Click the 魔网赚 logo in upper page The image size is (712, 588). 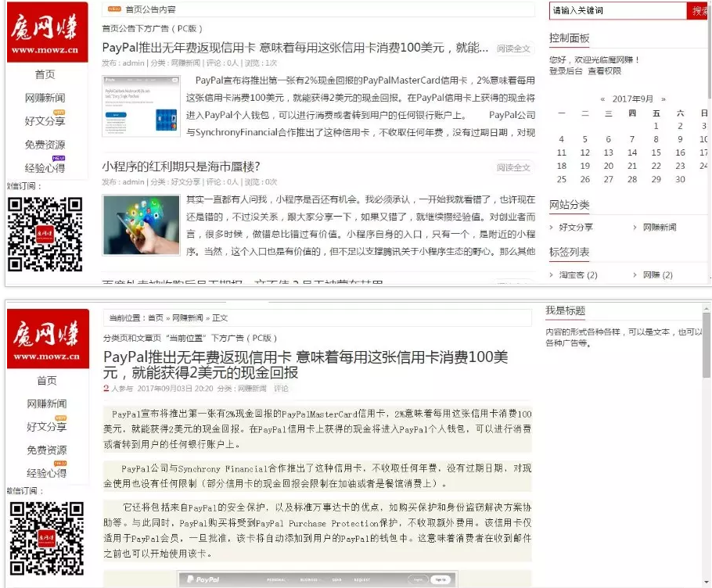[47, 32]
